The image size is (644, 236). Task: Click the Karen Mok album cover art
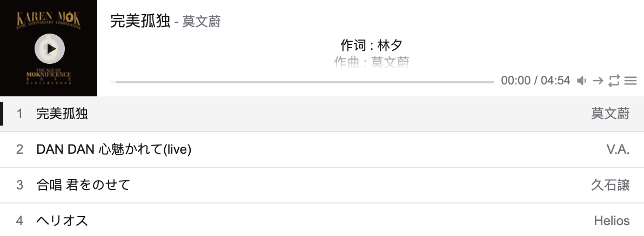pyautogui.click(x=49, y=48)
